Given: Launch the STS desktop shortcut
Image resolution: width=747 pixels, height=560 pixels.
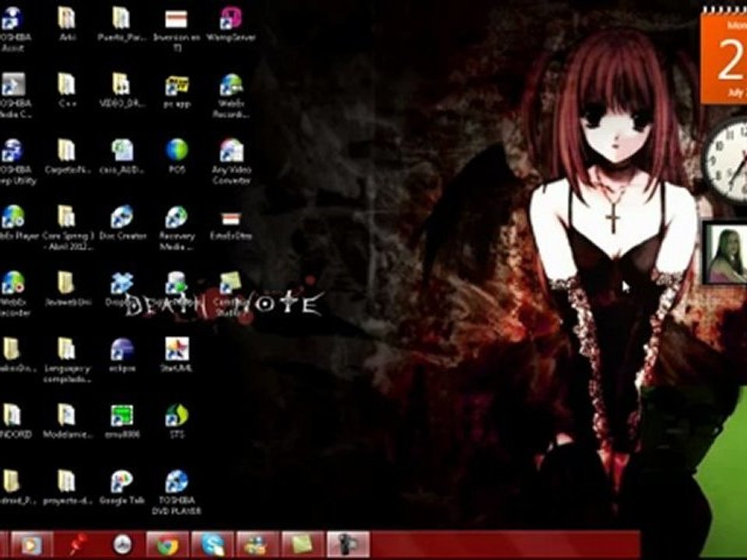Looking at the screenshot, I should tap(177, 421).
